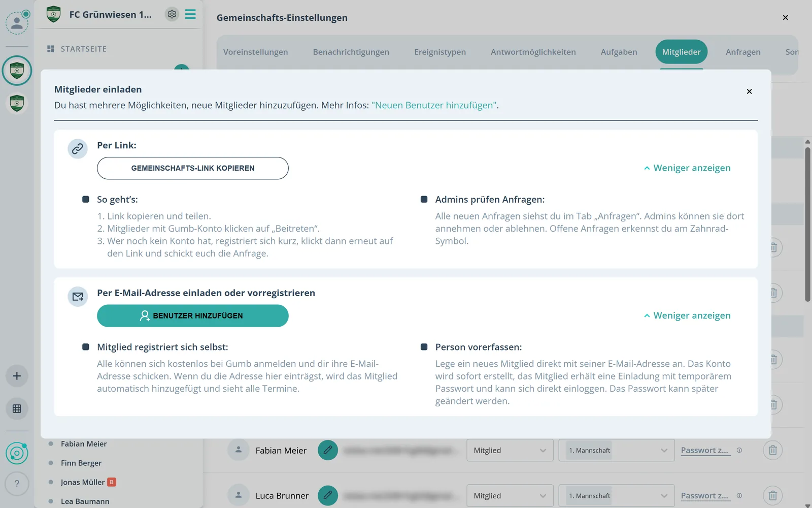Viewport: 812px width, 508px height.
Task: Delete Fabian Meier with trash icon
Action: (772, 450)
